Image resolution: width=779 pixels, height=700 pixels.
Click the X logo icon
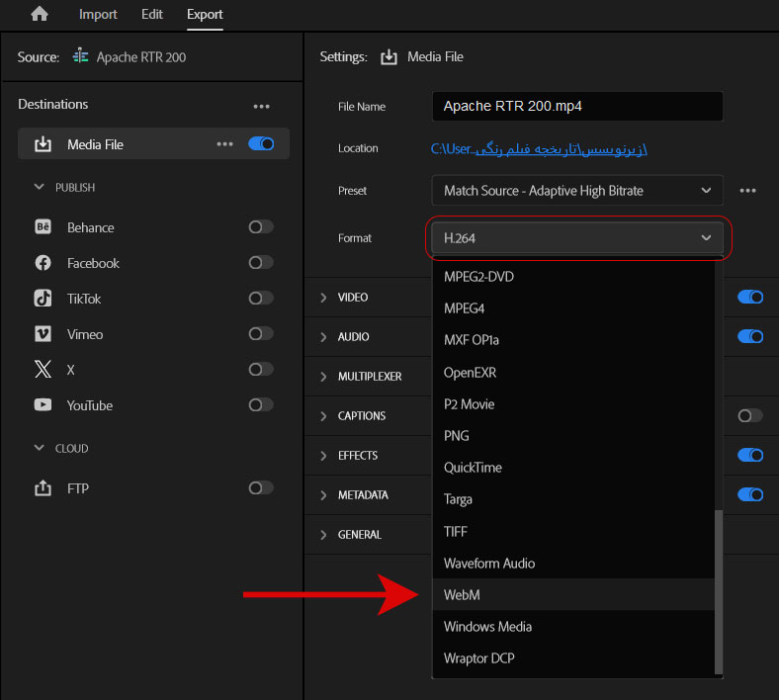(x=43, y=370)
